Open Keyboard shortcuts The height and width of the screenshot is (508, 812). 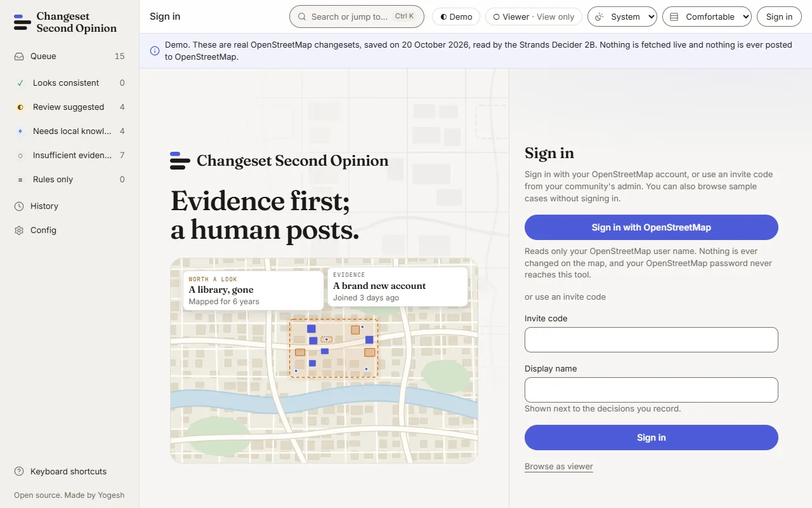click(x=70, y=472)
